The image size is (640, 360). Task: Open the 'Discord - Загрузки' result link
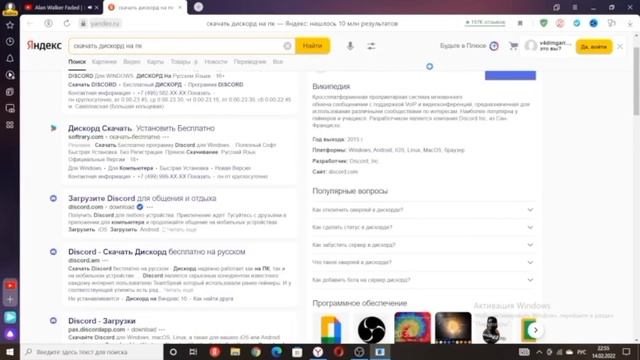pos(102,321)
